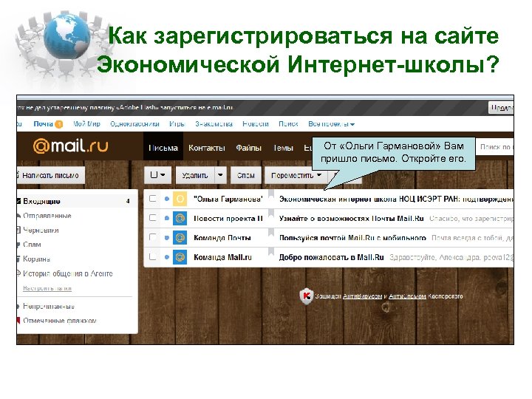Toggle unread dot on Команда Почты letter
The image size is (532, 399).
pyautogui.click(x=166, y=238)
